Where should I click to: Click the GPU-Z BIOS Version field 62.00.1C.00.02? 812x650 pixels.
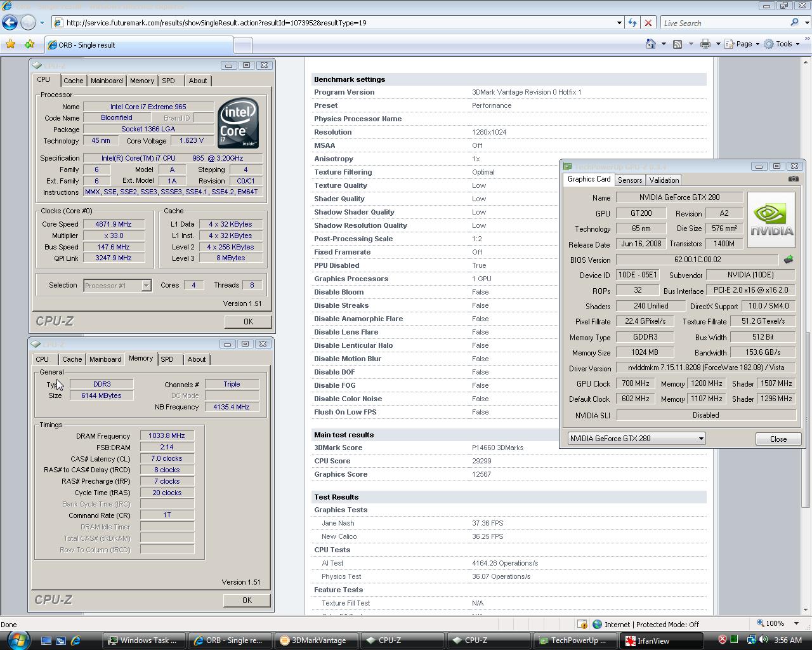coord(697,260)
